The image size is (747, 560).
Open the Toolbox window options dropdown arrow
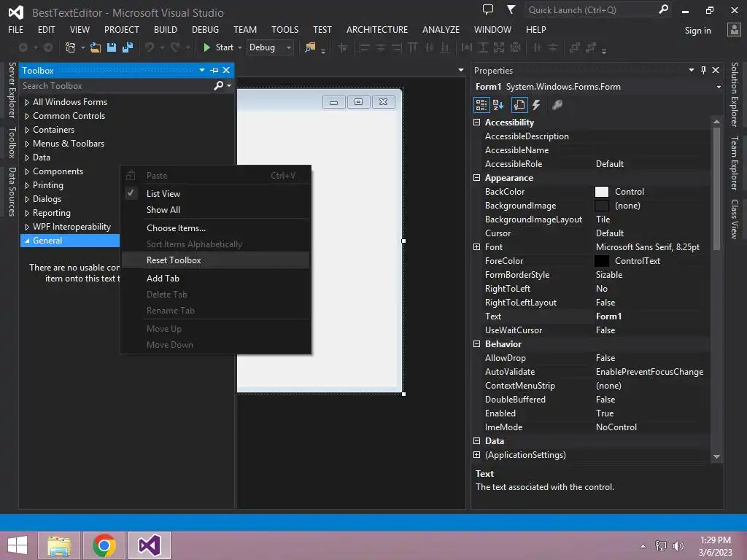pos(202,71)
